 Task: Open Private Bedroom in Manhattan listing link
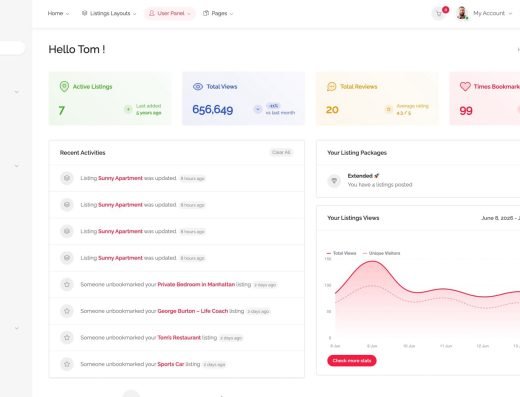point(196,284)
